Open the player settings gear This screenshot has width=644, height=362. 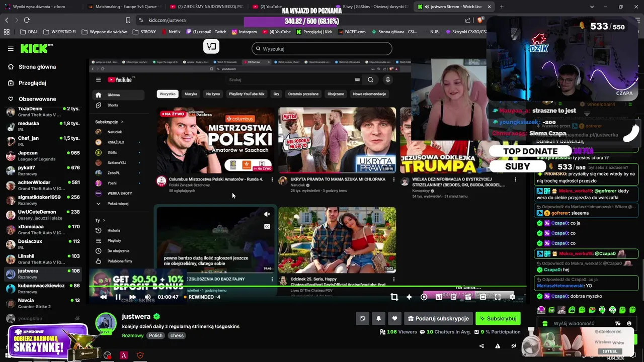point(512,297)
